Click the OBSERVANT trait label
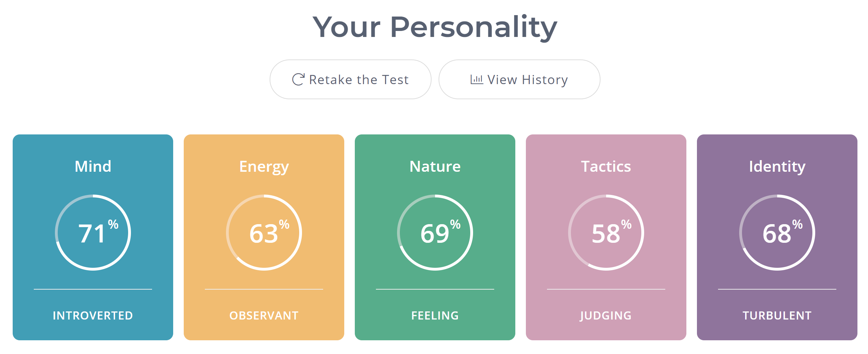 264,315
